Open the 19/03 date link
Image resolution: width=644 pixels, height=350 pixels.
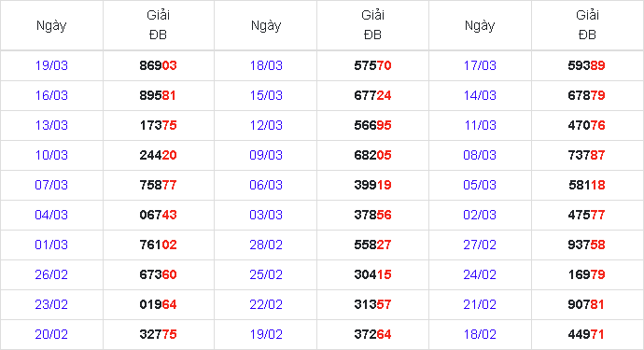point(51,65)
